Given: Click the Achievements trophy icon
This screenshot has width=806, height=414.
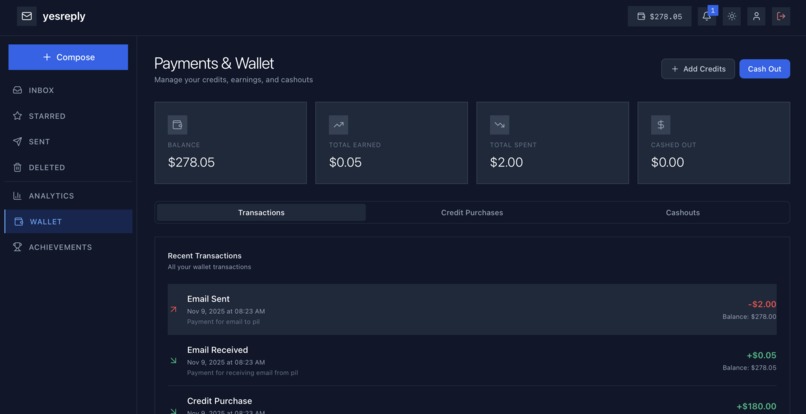Looking at the screenshot, I should 17,247.
